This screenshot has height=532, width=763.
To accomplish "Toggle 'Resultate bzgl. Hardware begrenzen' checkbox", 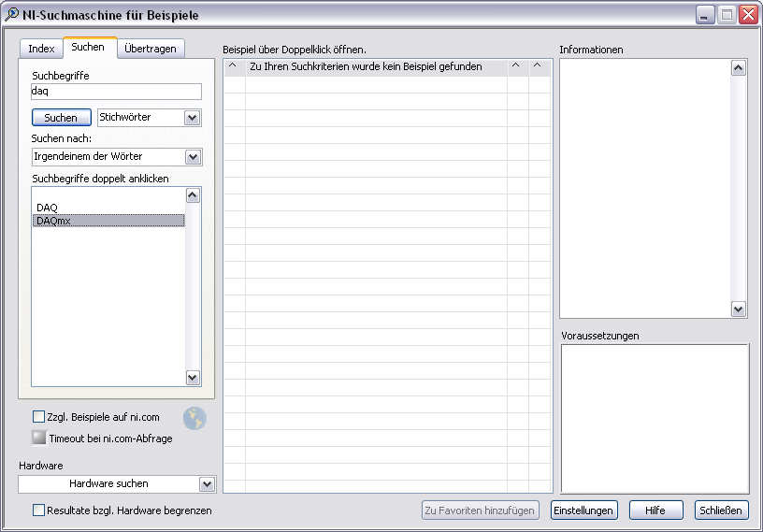I will (38, 510).
